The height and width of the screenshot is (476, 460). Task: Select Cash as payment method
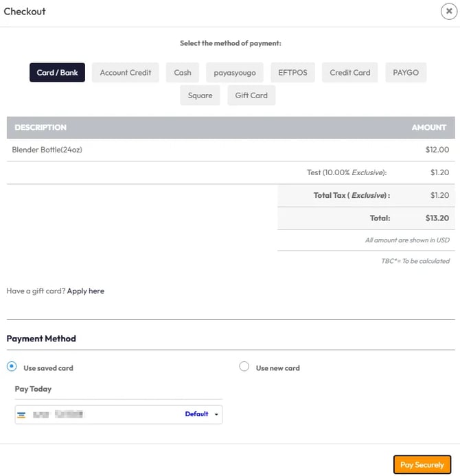coord(183,72)
